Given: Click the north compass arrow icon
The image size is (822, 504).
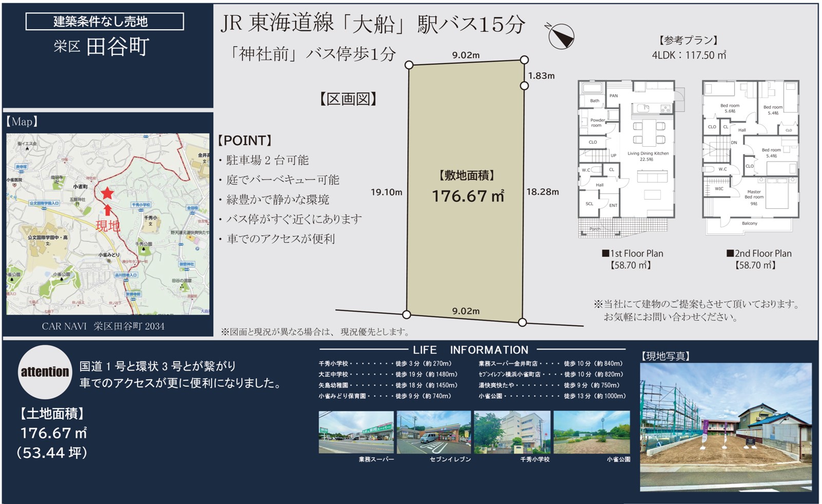Looking at the screenshot, I should [560, 36].
